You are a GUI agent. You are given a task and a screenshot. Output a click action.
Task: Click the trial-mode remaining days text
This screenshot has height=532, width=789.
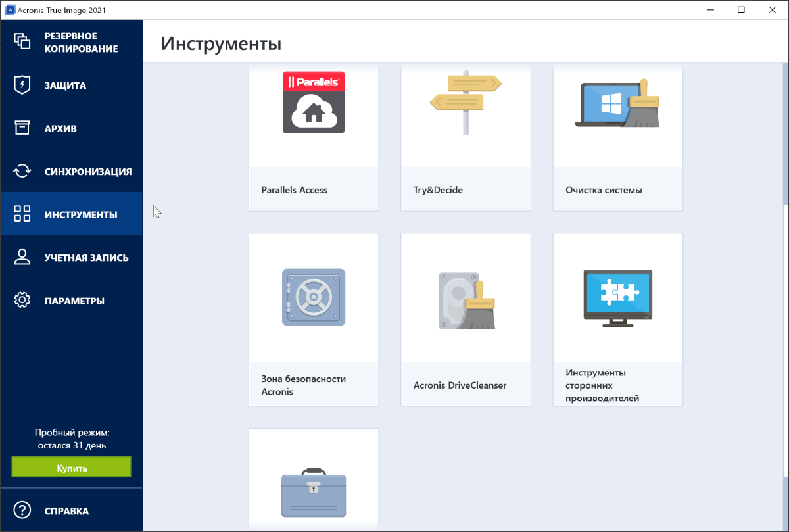click(x=72, y=439)
